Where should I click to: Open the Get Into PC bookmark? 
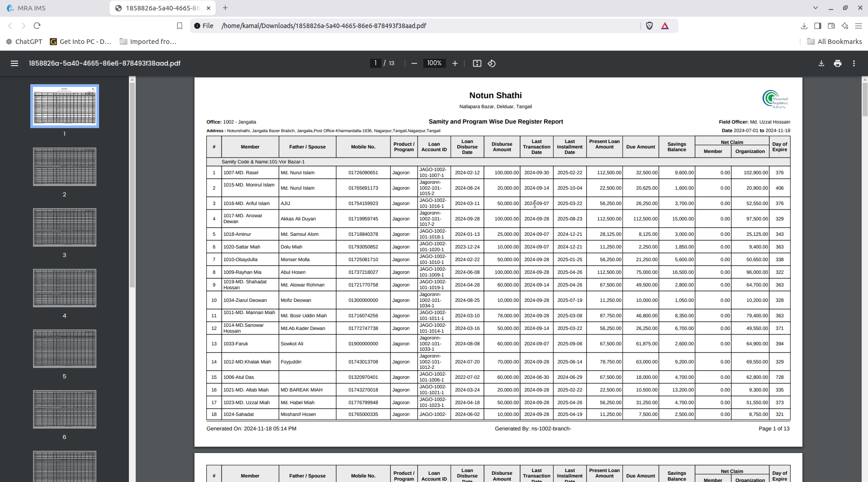click(x=81, y=42)
